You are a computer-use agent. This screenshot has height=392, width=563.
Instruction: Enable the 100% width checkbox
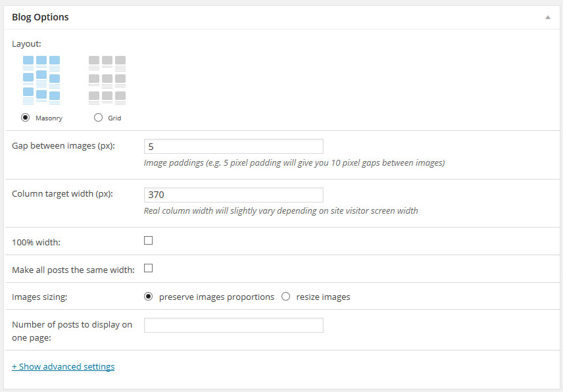click(x=149, y=241)
